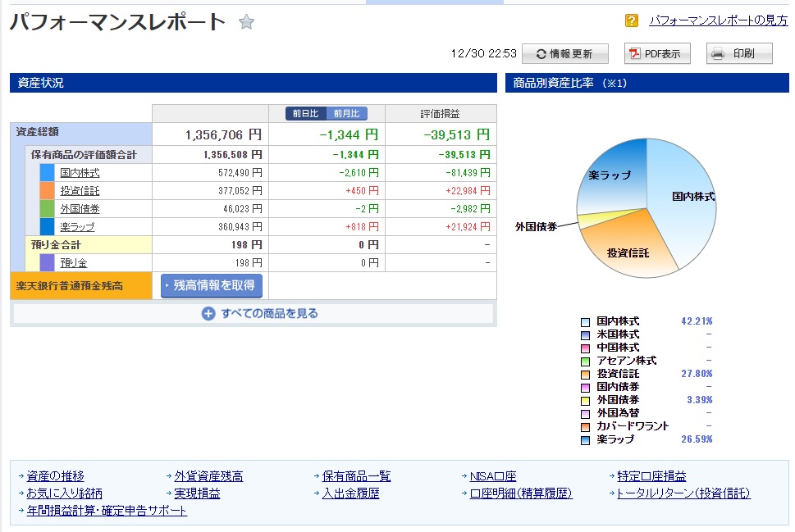Open 口座明細(精算履歴) link
The width and height of the screenshot is (795, 532).
[x=521, y=493]
